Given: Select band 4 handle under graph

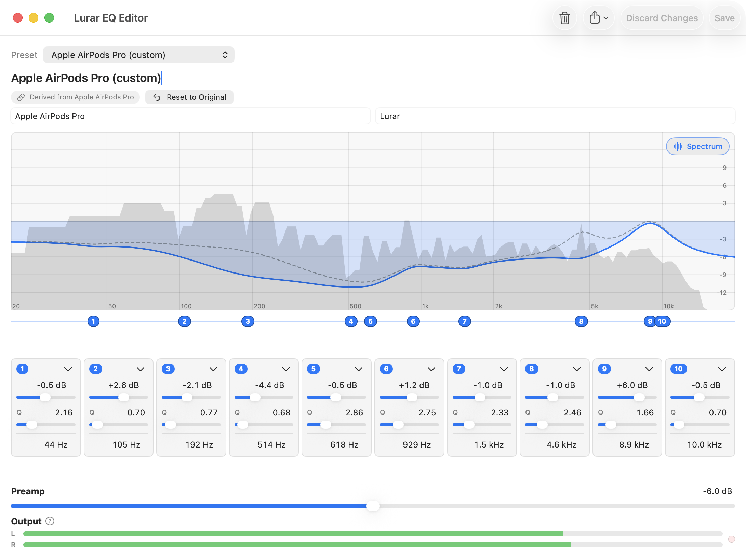Looking at the screenshot, I should [x=351, y=321].
